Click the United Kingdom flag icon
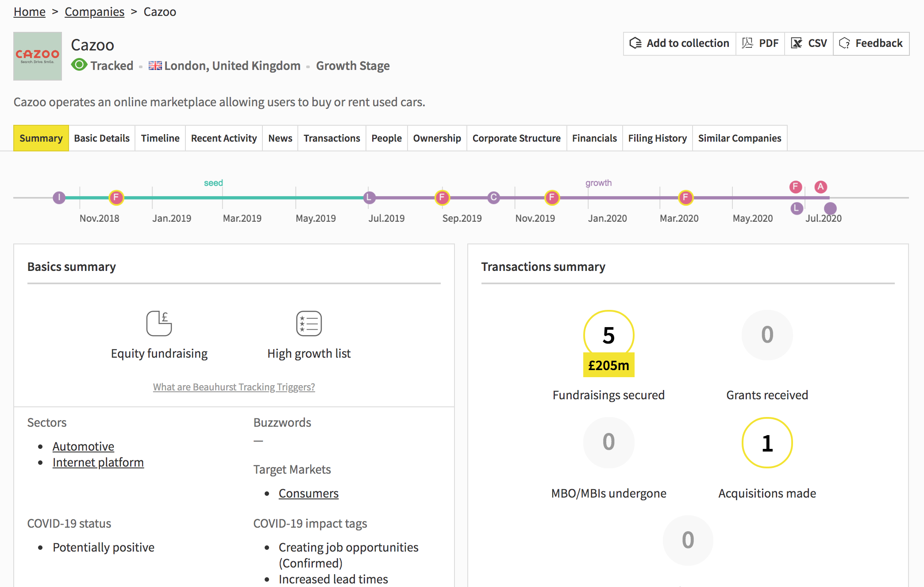The image size is (924, 587). click(155, 66)
